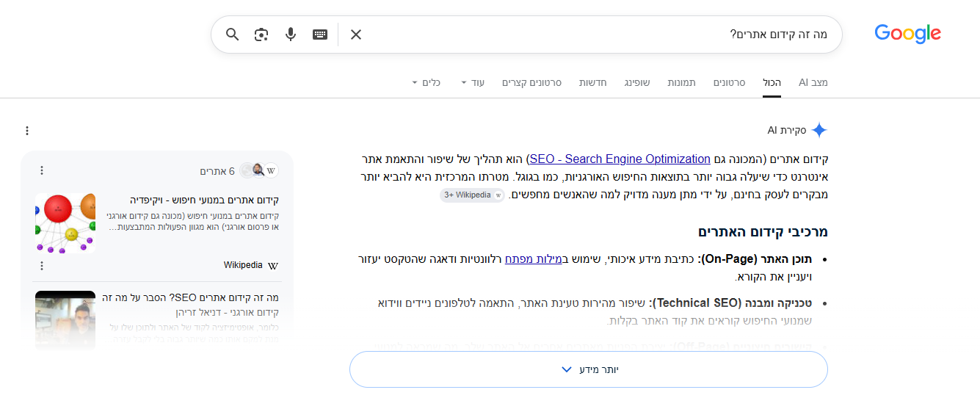
Task: Open the תמונות tab
Action: point(681,82)
